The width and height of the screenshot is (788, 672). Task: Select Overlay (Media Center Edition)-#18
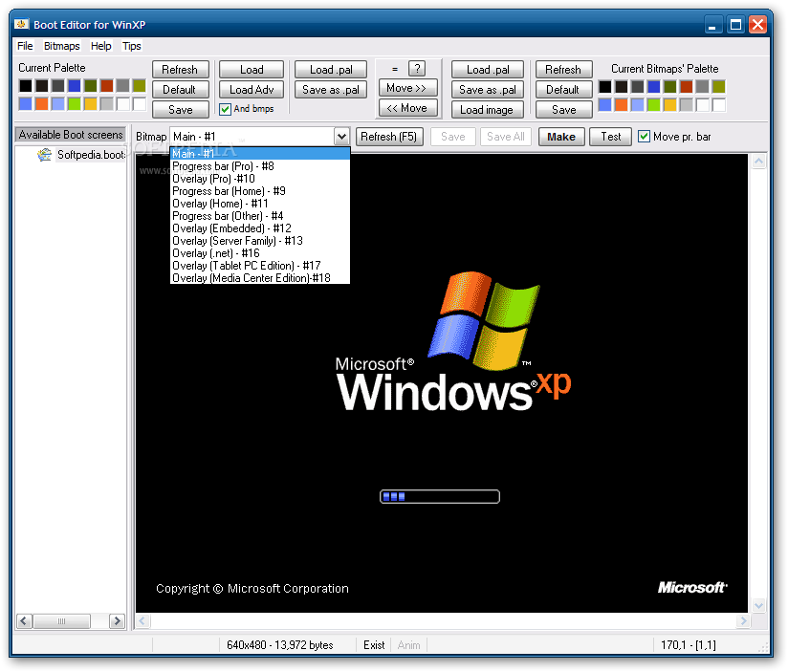(x=260, y=278)
